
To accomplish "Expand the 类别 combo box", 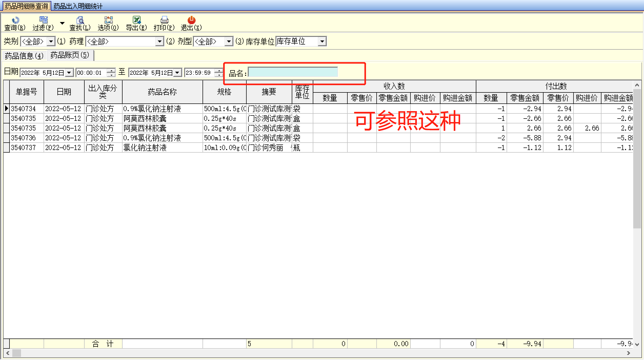I will [51, 41].
